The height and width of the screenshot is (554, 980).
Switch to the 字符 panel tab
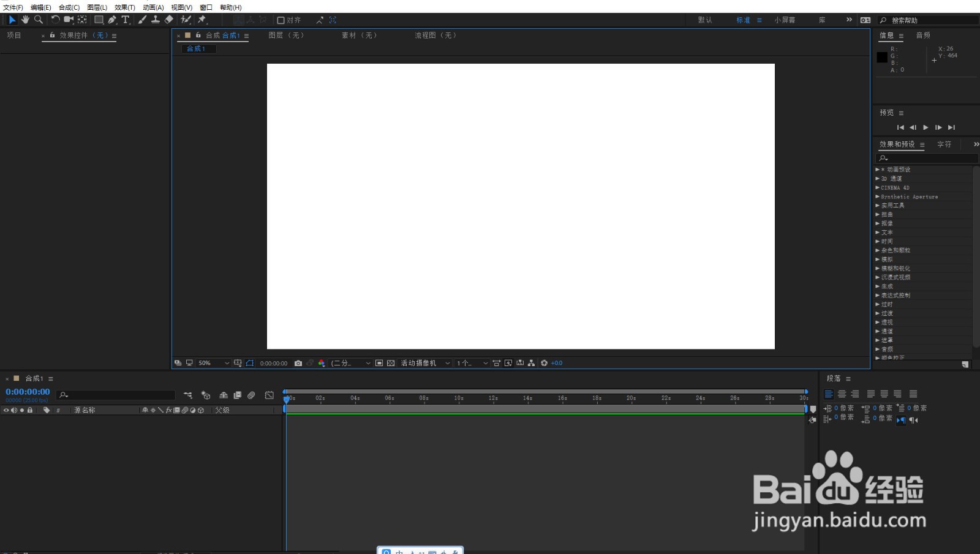tap(944, 144)
